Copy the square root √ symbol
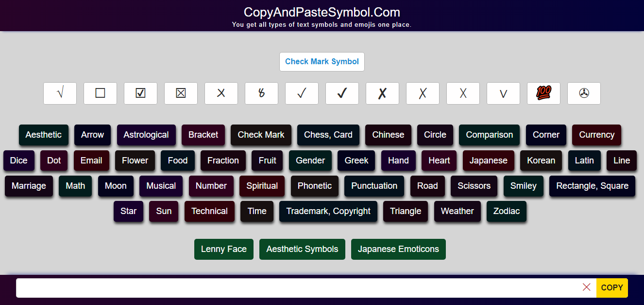Image resolution: width=644 pixels, height=305 pixels. [x=60, y=93]
